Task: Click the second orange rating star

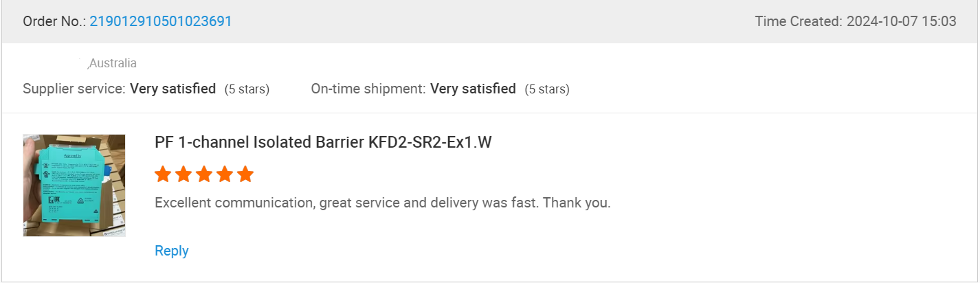Action: [x=183, y=174]
